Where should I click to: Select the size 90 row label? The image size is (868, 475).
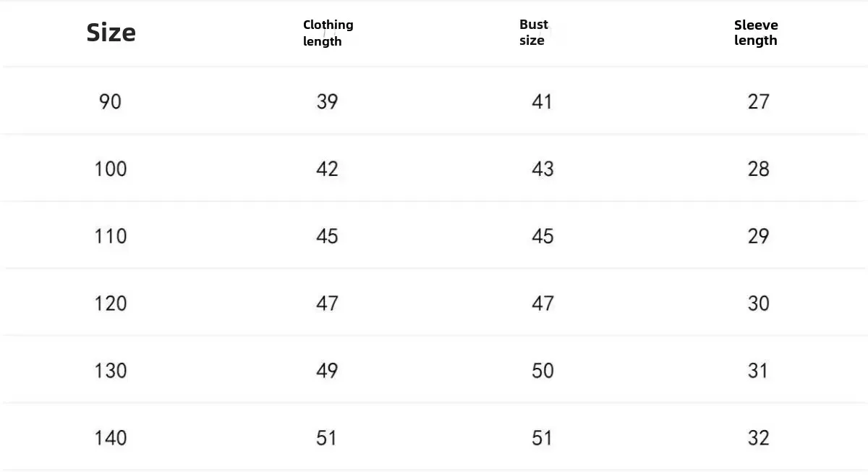click(110, 101)
